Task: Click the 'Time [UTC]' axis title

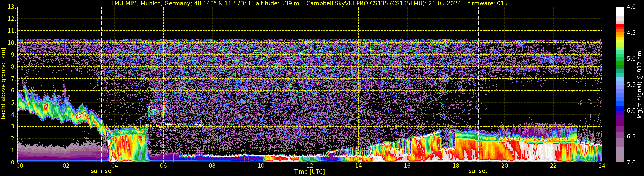Action: click(310, 172)
